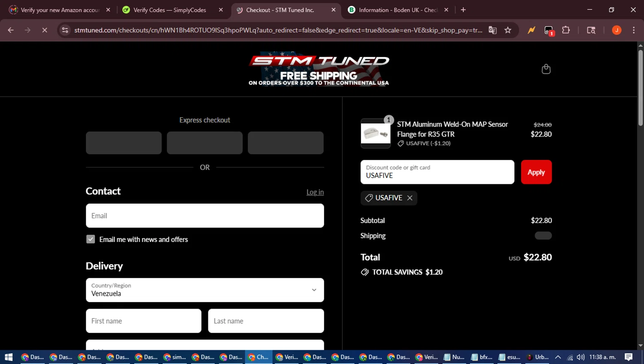Click the search tabs side panel icon
Screen dimensions: 644x364
click(x=591, y=30)
